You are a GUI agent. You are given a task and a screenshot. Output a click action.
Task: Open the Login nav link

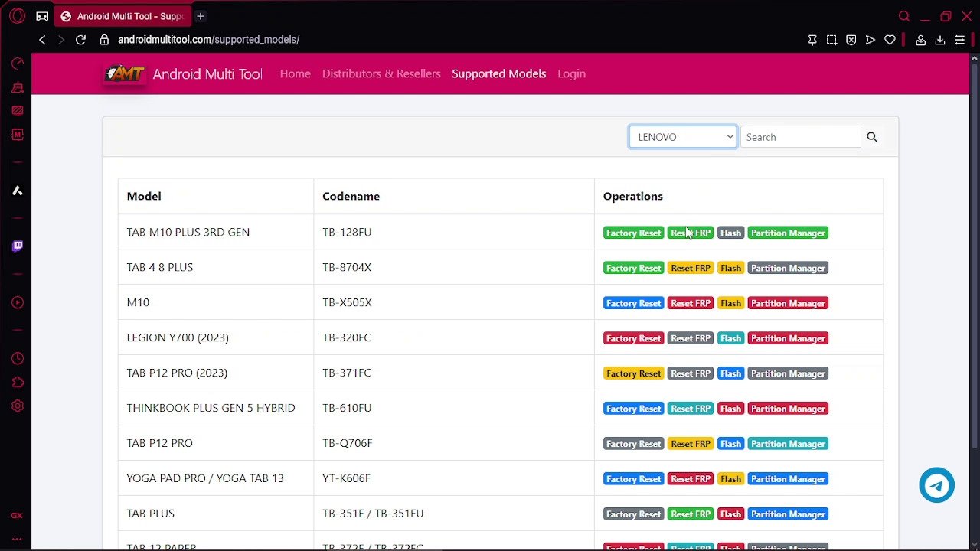[571, 73]
